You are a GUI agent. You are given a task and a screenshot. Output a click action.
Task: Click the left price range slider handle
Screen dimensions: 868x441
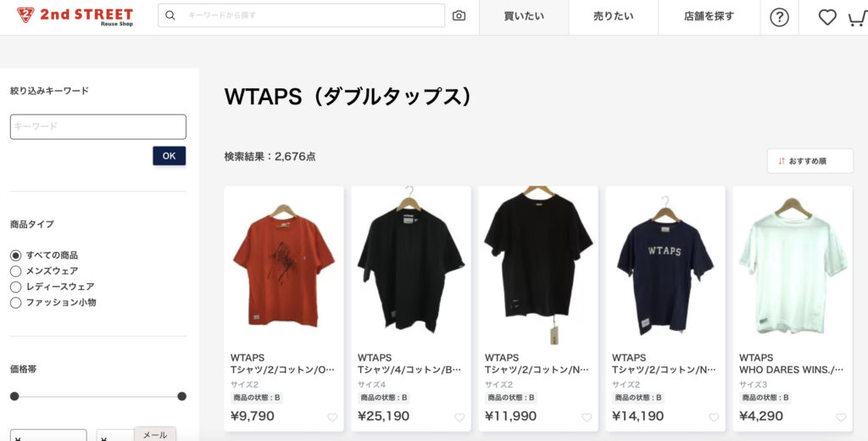[x=14, y=396]
